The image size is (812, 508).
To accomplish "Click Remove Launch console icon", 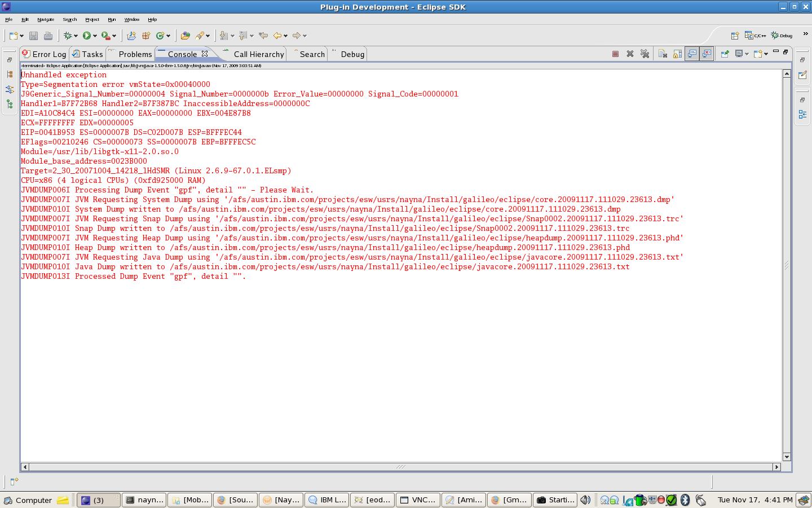I will pos(630,54).
